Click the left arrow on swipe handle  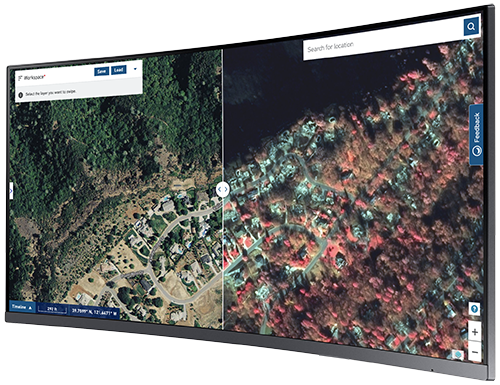click(219, 189)
